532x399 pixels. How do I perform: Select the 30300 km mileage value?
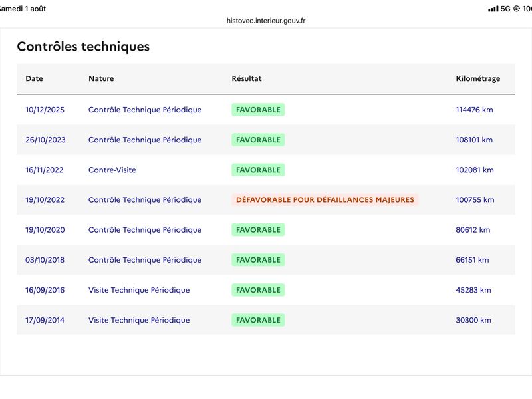[473, 320]
